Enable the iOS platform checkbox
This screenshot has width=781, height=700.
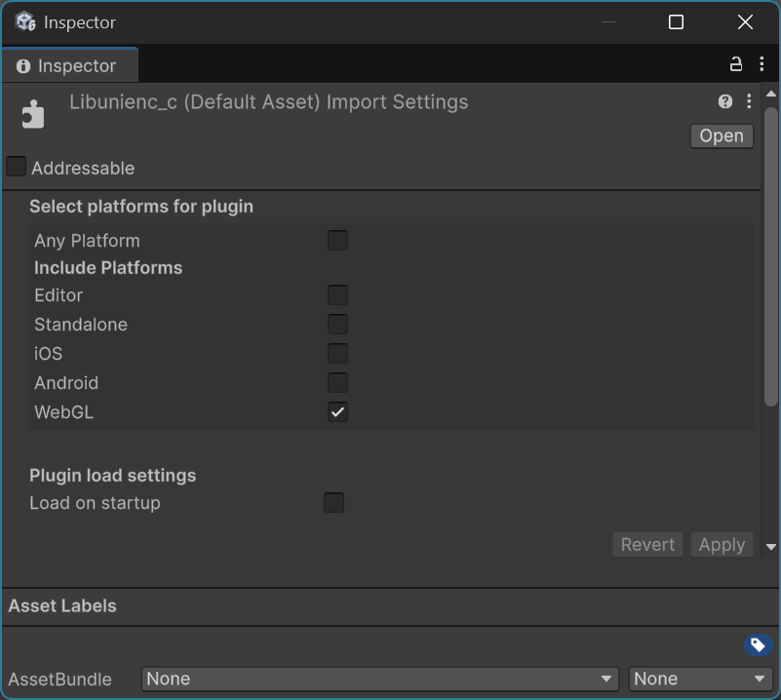pyautogui.click(x=337, y=354)
